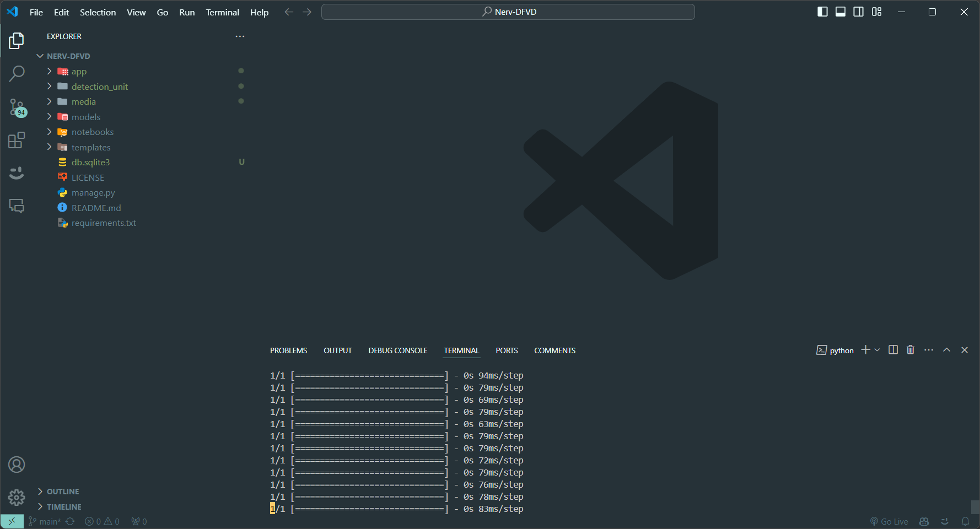Go back using the title bar arrow
The image size is (980, 529).
pyautogui.click(x=289, y=12)
